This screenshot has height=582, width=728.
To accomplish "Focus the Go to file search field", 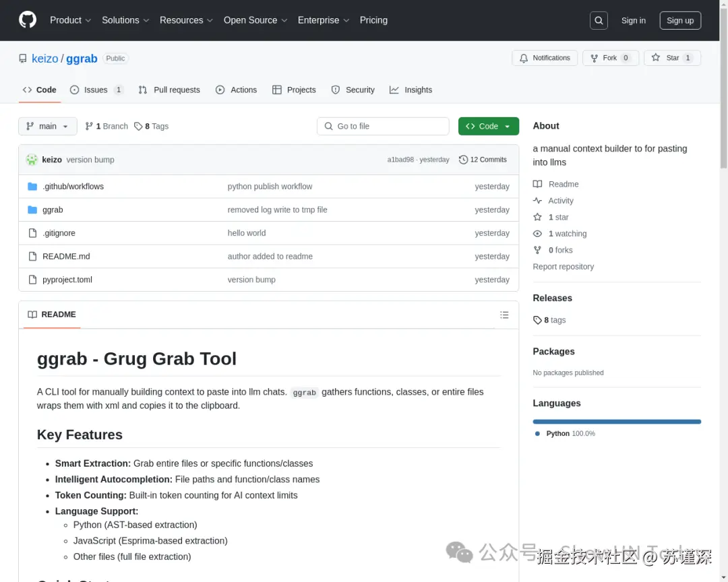I will (383, 126).
